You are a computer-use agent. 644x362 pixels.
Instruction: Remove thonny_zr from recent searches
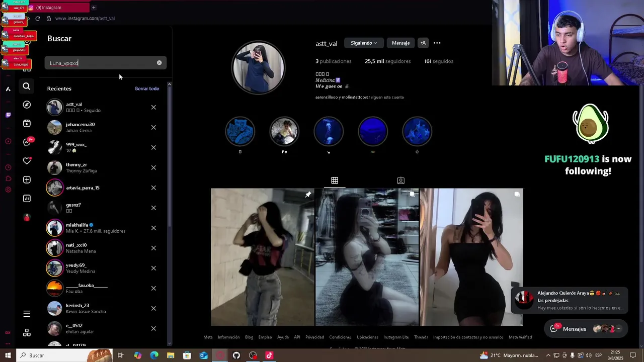point(153,167)
